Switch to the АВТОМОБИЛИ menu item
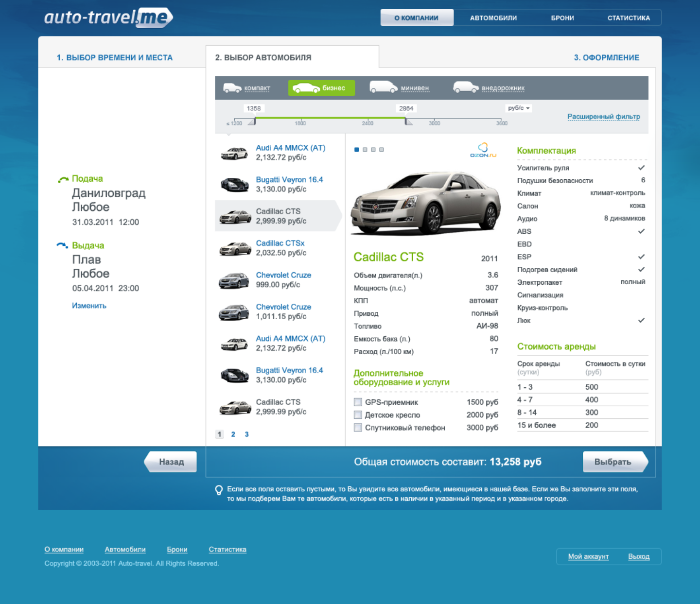This screenshot has width=700, height=604. coord(492,17)
